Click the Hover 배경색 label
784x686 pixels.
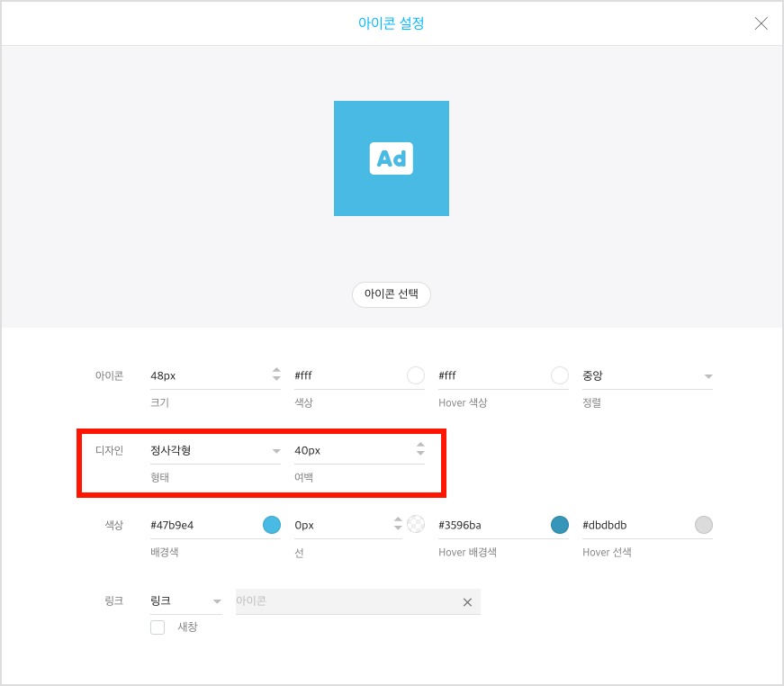click(x=467, y=553)
